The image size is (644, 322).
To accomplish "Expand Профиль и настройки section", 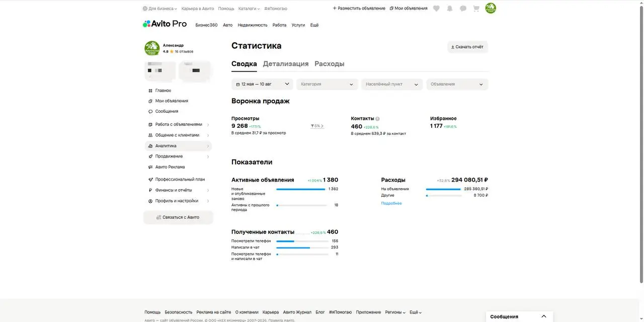I will (x=178, y=201).
